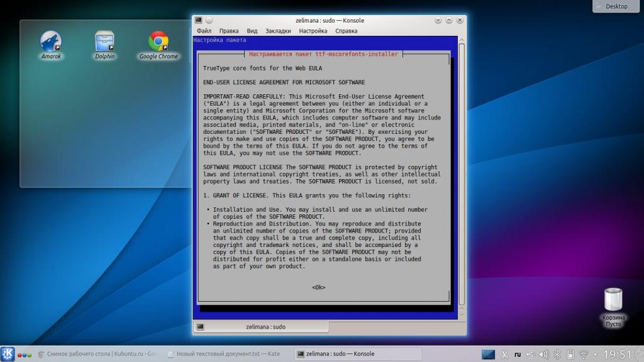Click the Konsole window menu icon in title bar
This screenshot has height=362, width=644.
198,20
